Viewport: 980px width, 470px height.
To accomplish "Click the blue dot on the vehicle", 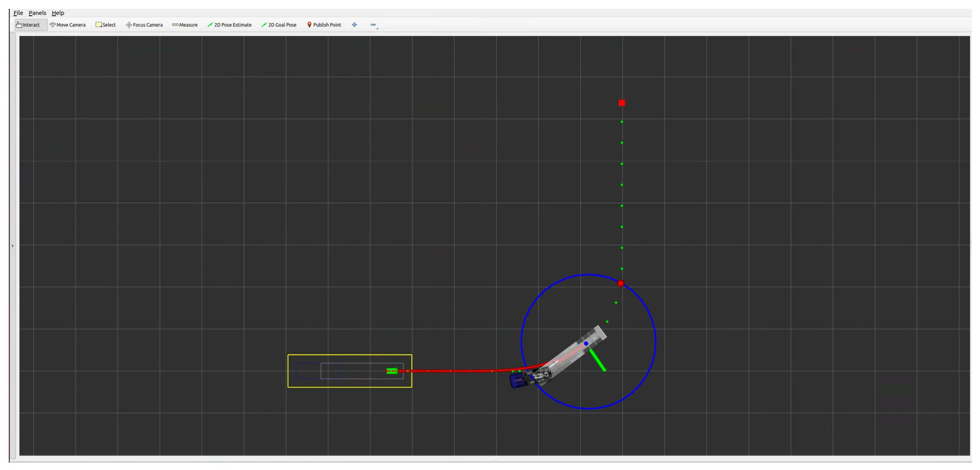I will (x=586, y=344).
